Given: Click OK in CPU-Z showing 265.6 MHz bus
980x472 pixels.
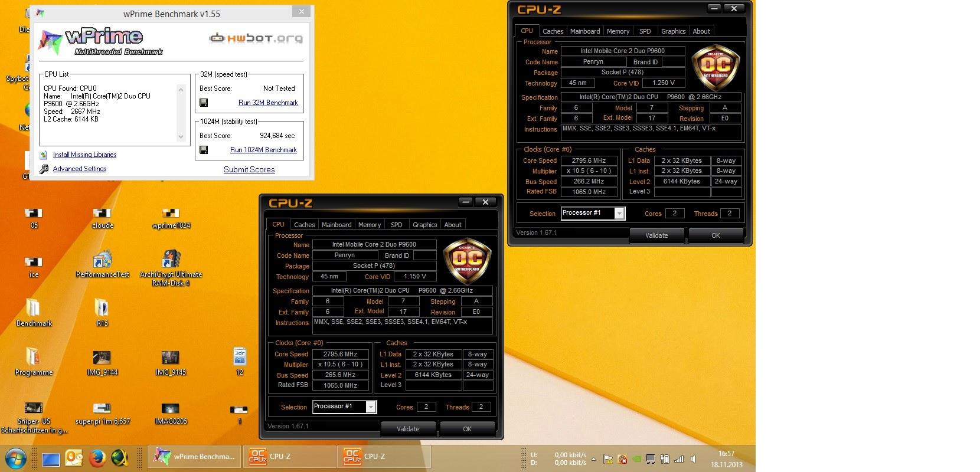Looking at the screenshot, I should 467,429.
